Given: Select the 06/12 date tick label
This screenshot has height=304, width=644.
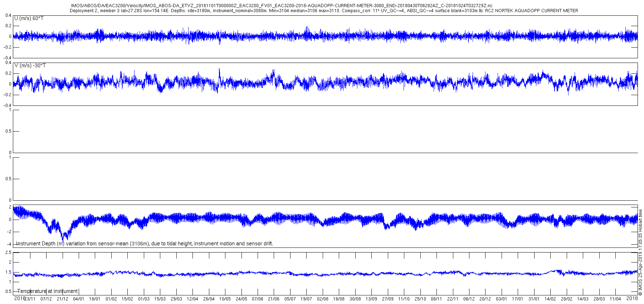Looking at the screenshot, I should coord(469,299).
